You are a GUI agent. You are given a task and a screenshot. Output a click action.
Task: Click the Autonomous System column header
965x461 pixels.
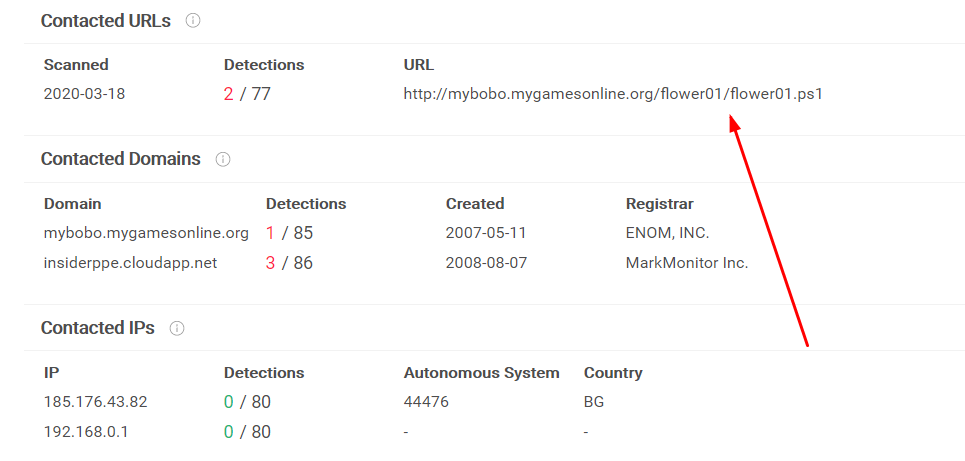482,372
